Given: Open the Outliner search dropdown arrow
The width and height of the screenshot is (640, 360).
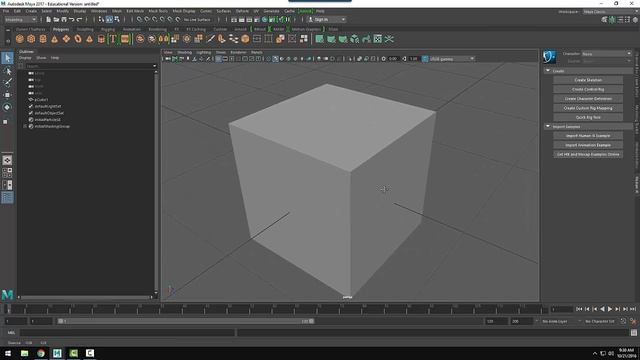Looking at the screenshot, I should (x=154, y=66).
